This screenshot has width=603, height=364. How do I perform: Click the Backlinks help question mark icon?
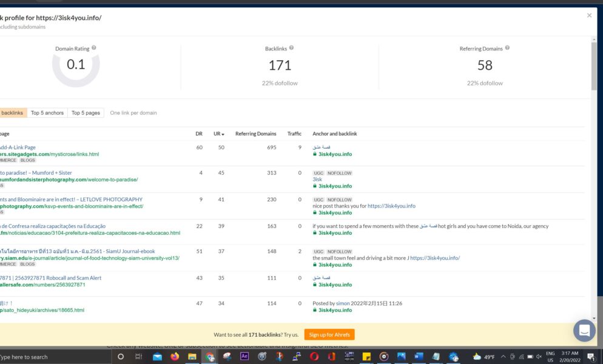coord(292,48)
